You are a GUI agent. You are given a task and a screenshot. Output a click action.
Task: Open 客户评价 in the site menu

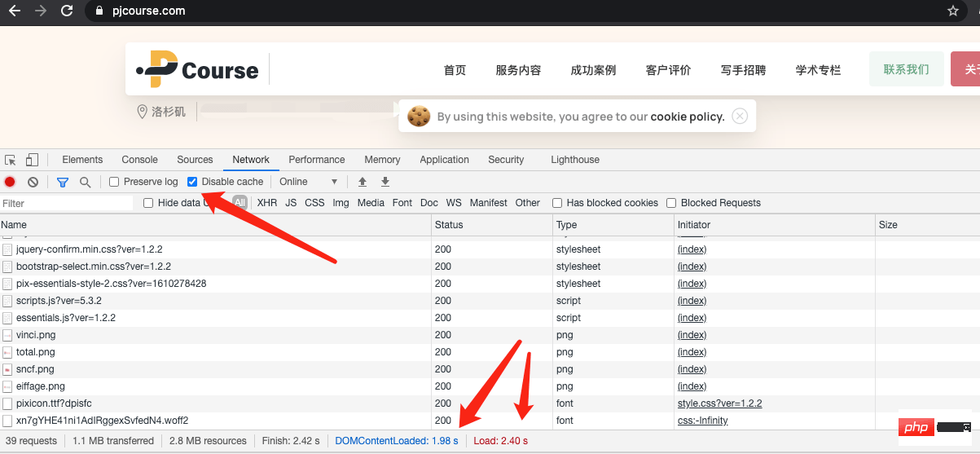pyautogui.click(x=668, y=70)
